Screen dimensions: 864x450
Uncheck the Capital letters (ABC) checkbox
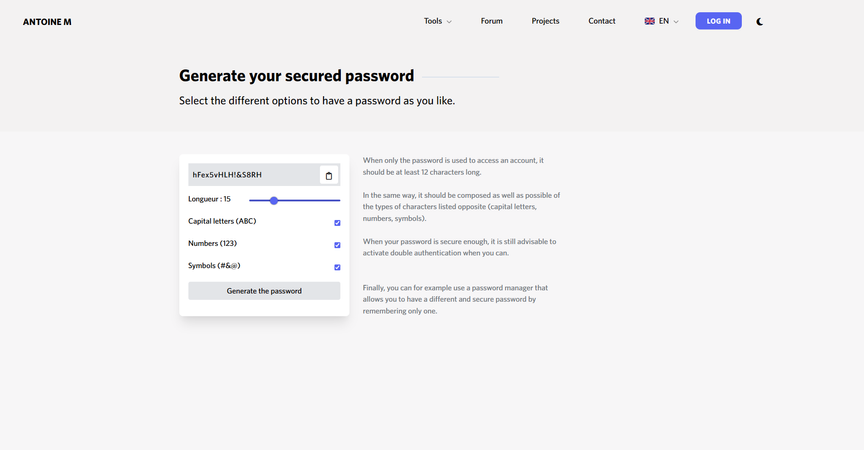(337, 222)
